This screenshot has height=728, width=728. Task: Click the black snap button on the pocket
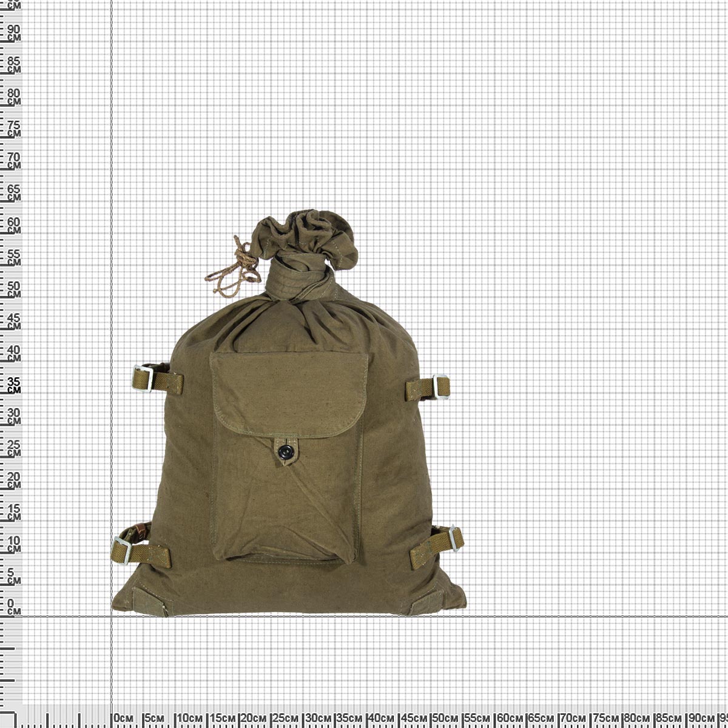click(283, 450)
